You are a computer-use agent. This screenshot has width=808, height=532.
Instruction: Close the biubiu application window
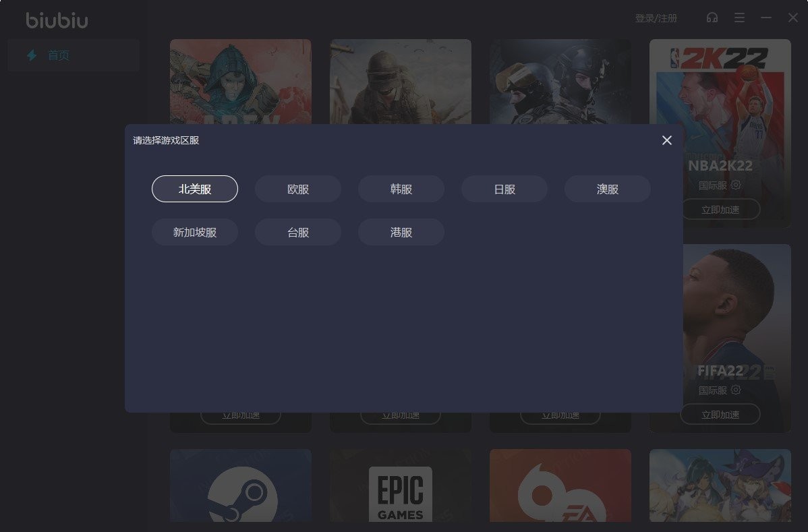point(793,18)
